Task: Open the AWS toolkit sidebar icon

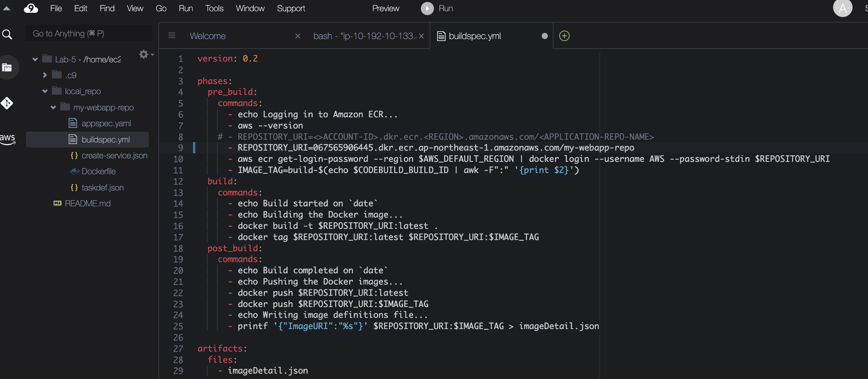Action: point(7,139)
